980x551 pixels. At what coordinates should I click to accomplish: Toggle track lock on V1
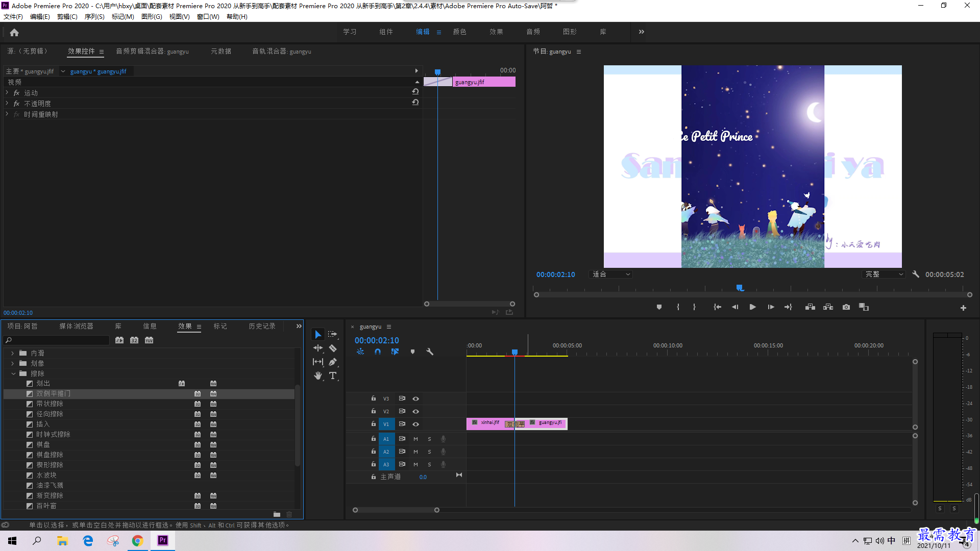pos(374,424)
